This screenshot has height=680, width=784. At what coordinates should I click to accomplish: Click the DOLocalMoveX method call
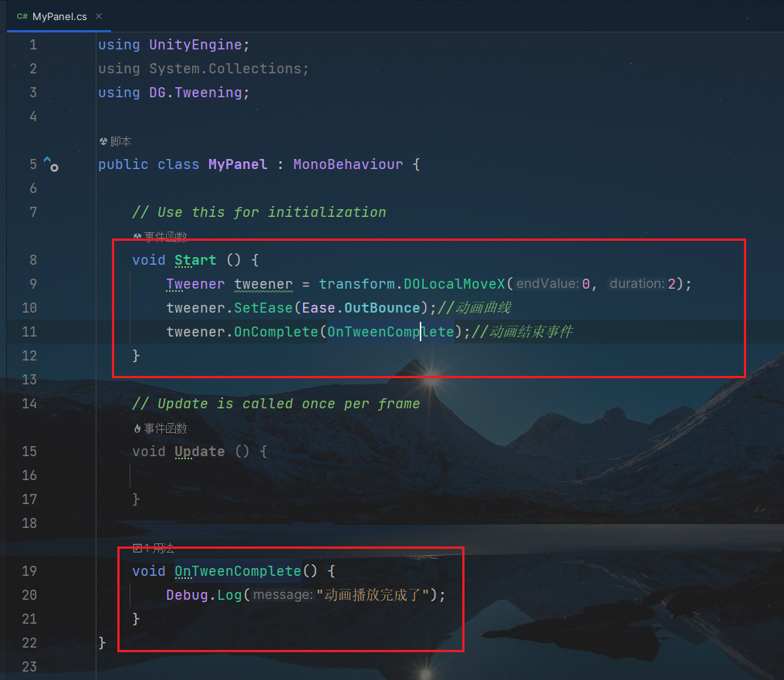454,284
